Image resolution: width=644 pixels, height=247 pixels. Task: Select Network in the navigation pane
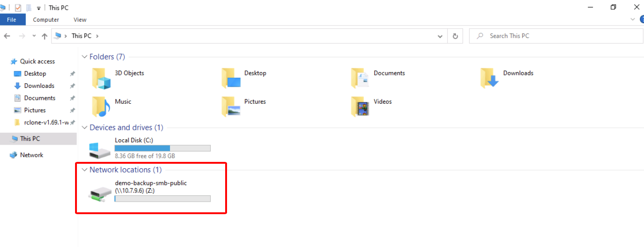(32, 155)
